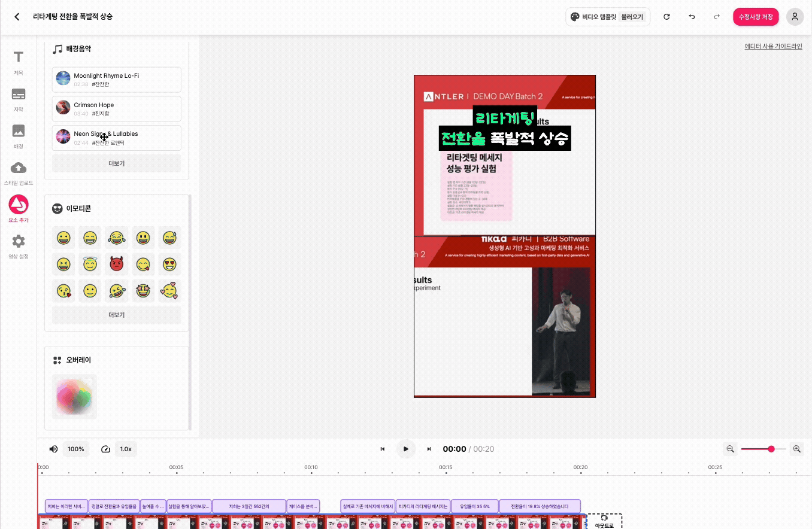Save changes with 수정사항 저장
This screenshot has width=812, height=529.
756,17
